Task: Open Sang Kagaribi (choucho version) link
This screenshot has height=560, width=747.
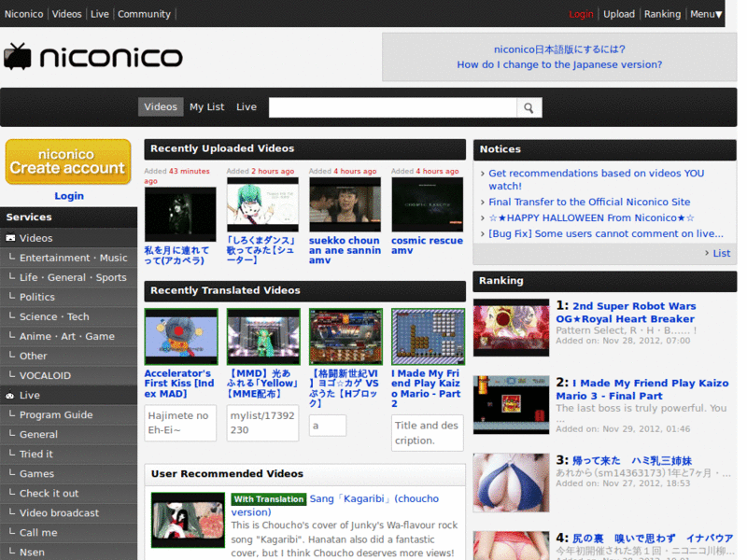Action: tap(335, 505)
